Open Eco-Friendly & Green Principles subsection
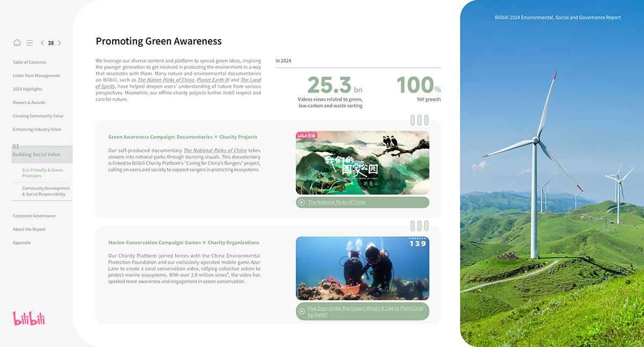Screen dimensions: 644x347 coord(42,173)
